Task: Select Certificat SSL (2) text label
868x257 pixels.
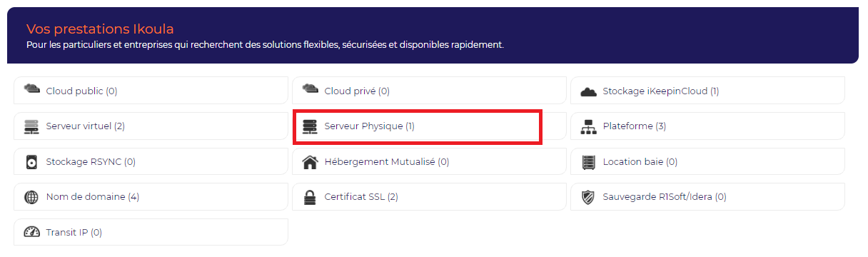Action: (x=360, y=196)
